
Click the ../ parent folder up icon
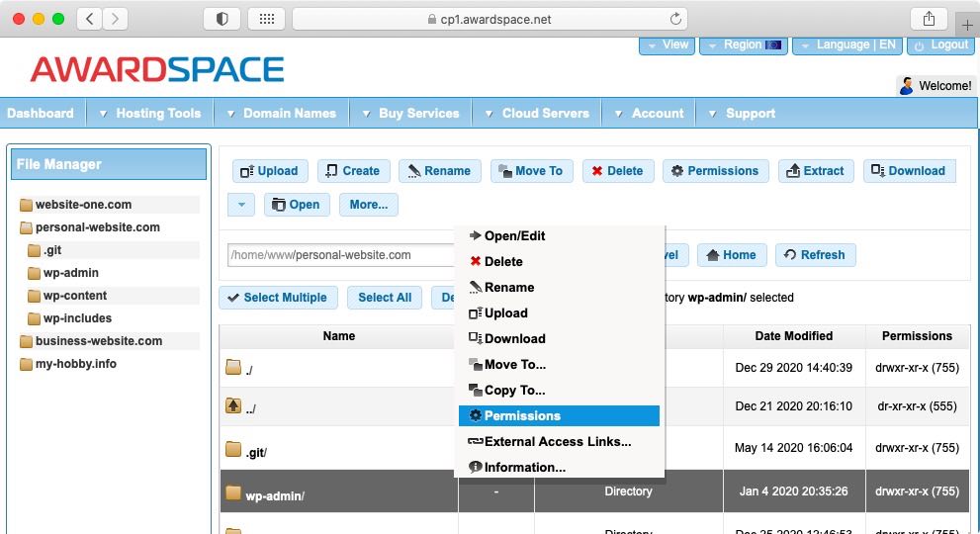click(x=233, y=405)
